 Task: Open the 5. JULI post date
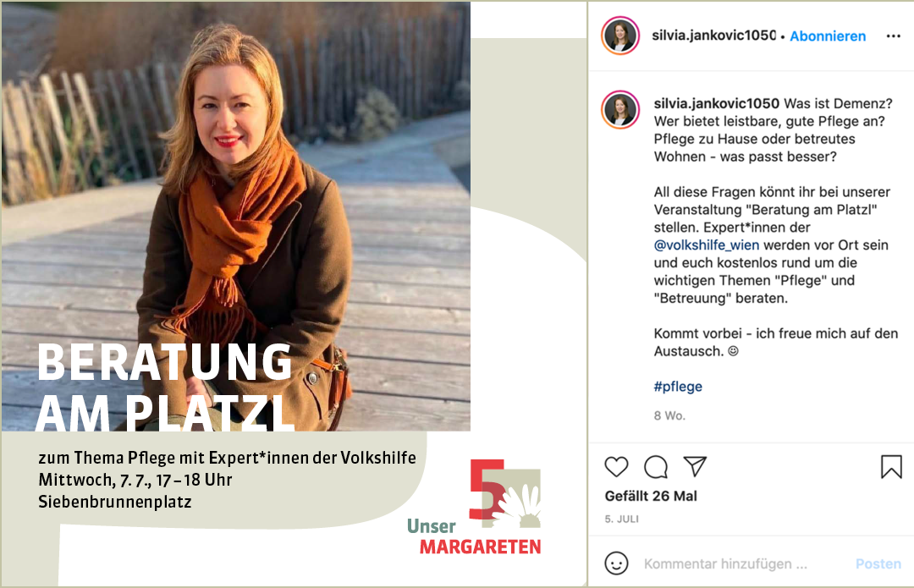coord(621,519)
